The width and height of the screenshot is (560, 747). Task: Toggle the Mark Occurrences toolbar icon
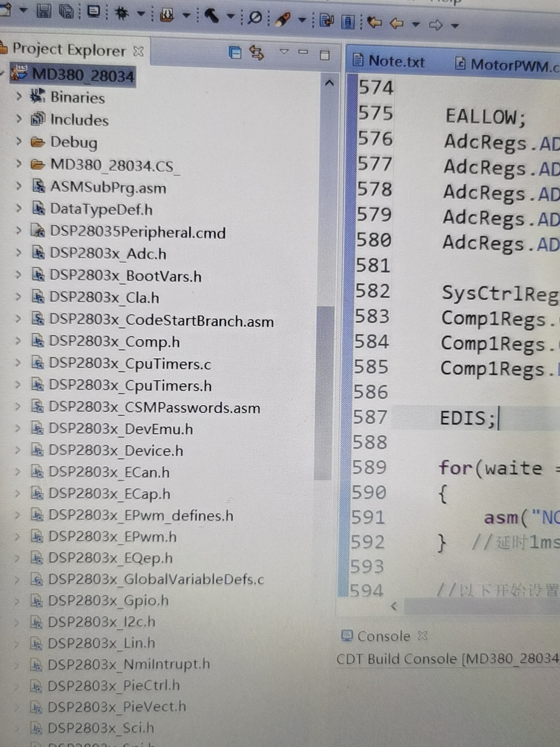[x=327, y=21]
